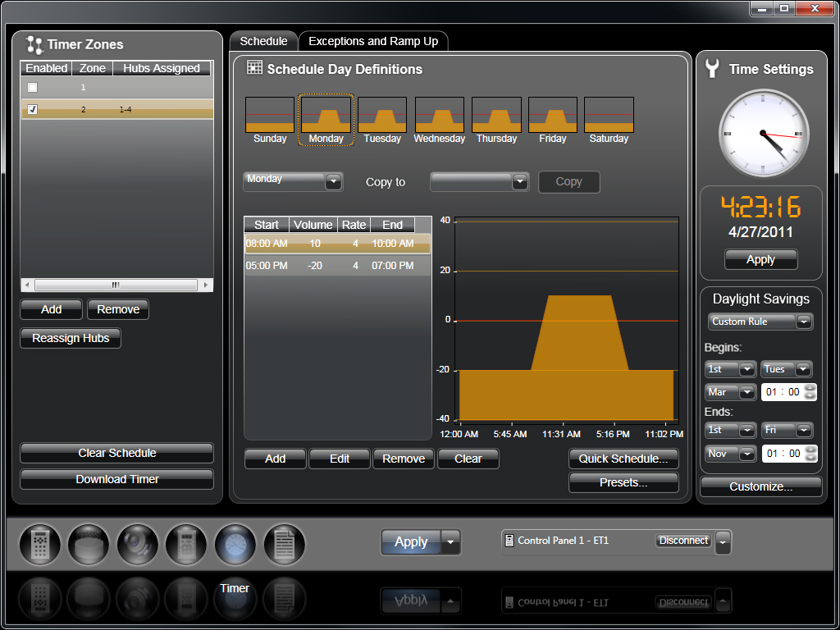Viewport: 840px width, 630px height.
Task: Click the Copy button beside Copy to
Action: coord(569,181)
